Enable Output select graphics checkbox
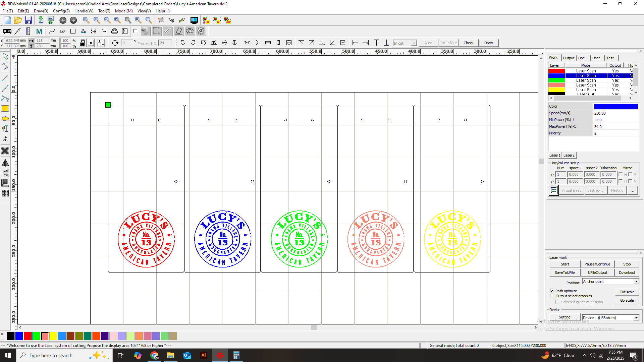 [551, 296]
